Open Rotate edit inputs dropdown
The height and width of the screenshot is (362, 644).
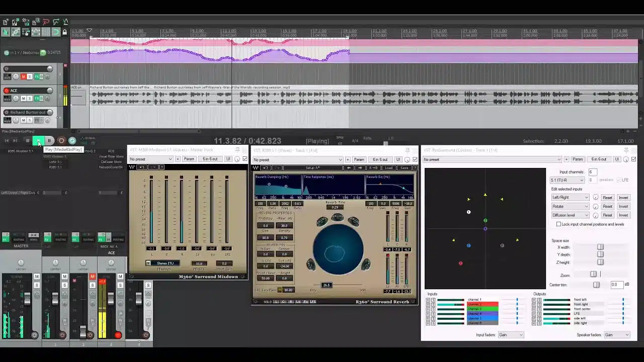(570, 206)
